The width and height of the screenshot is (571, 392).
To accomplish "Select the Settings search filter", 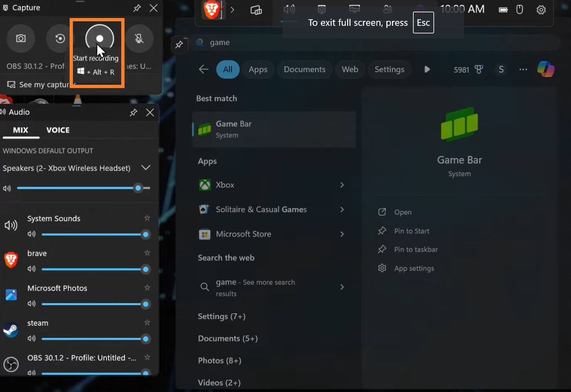I will coord(390,70).
